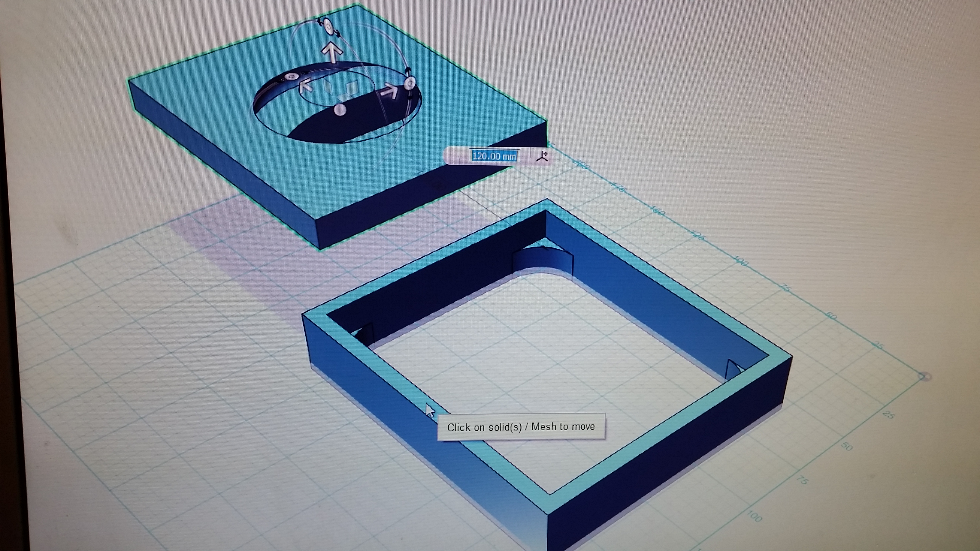Click the 120.00 mm distance input field
Image resolution: width=980 pixels, height=551 pixels.
pos(494,156)
